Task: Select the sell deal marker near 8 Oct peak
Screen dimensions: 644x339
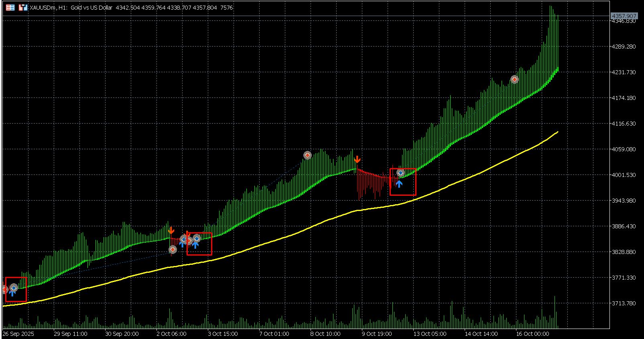Action: coord(307,155)
